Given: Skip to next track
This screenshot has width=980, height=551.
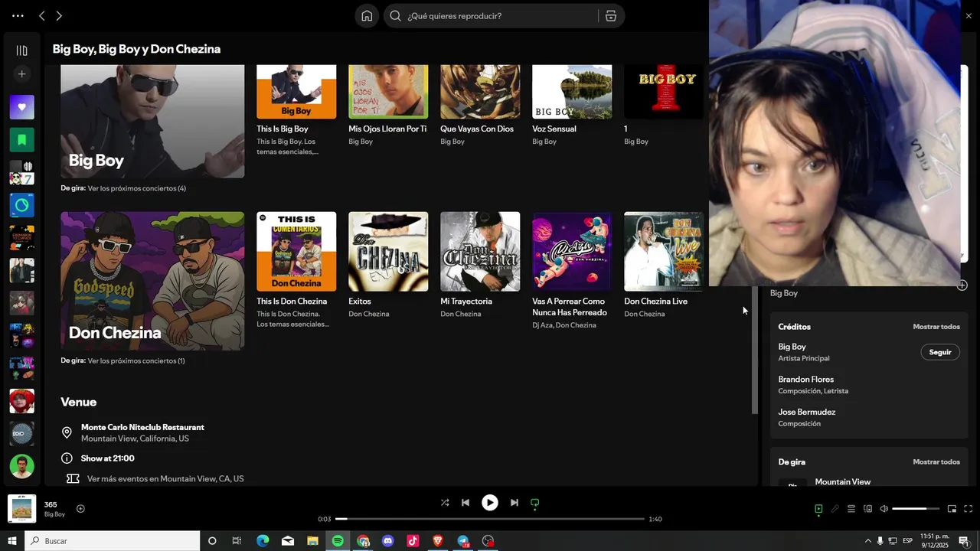Looking at the screenshot, I should 514,503.
